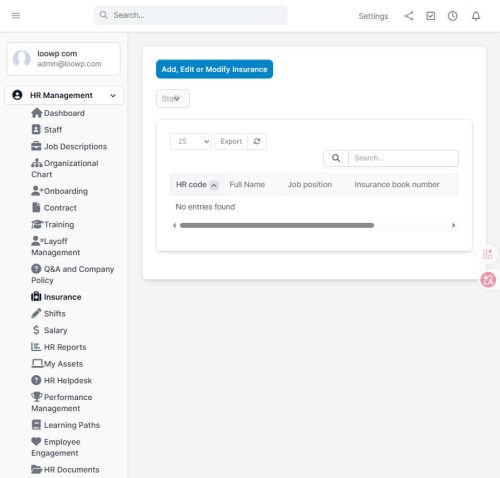This screenshot has width=500, height=478.
Task: Click the Performance Management trophy icon
Action: pyautogui.click(x=37, y=397)
